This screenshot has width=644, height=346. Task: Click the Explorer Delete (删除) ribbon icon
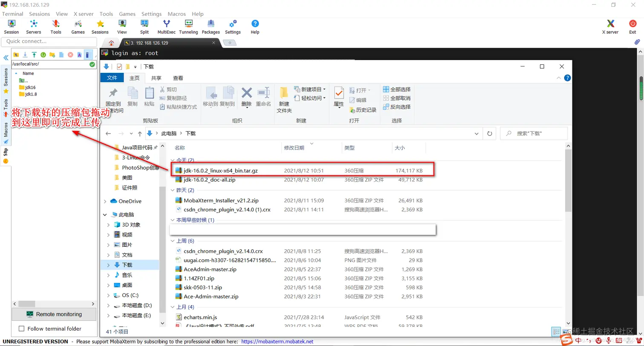pos(247,97)
